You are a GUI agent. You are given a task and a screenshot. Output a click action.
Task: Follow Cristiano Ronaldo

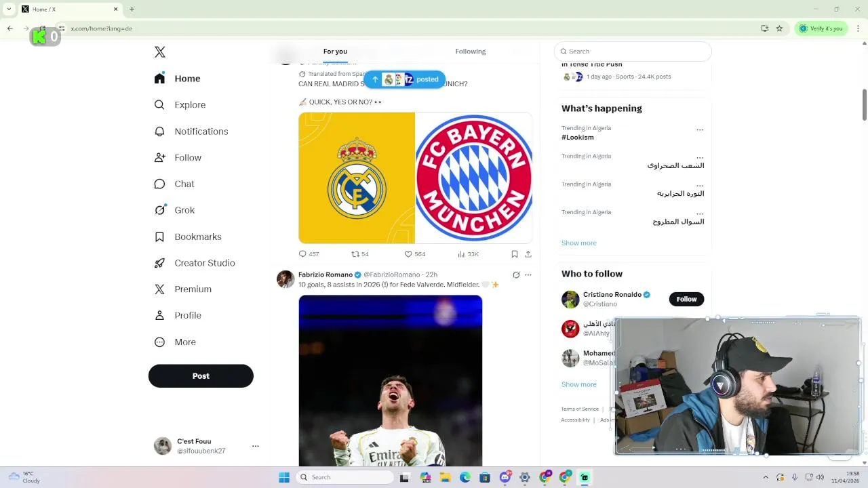point(686,299)
